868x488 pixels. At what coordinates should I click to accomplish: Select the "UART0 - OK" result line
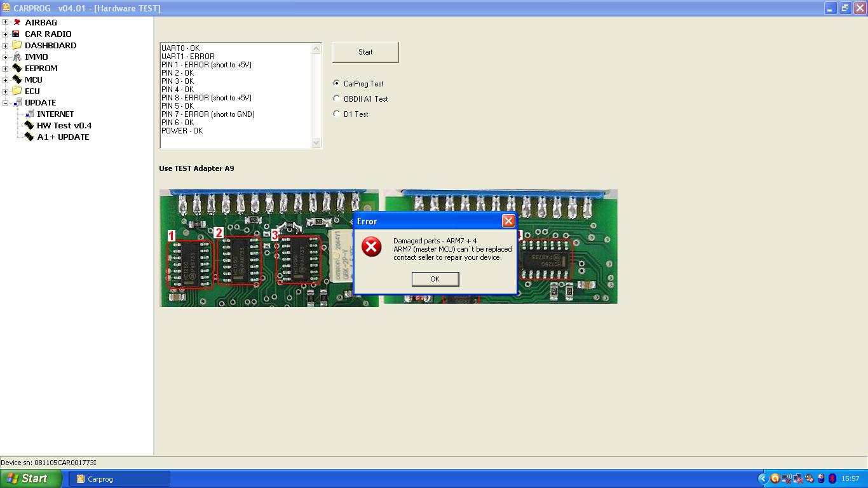point(180,48)
